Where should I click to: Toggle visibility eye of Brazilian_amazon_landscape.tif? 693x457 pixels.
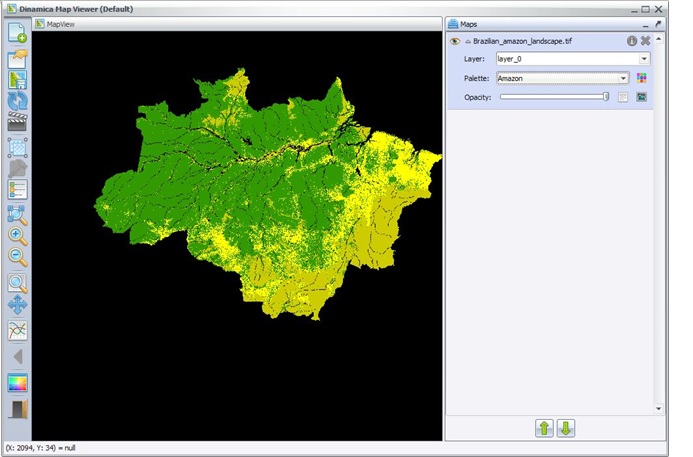(x=454, y=41)
